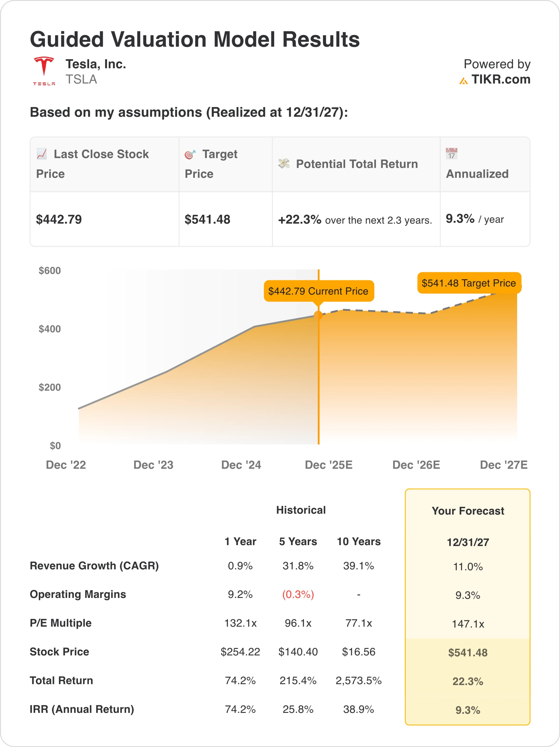Click the $442.79 Current Price chart label
Screen dimensions: 560x747
pyautogui.click(x=318, y=291)
